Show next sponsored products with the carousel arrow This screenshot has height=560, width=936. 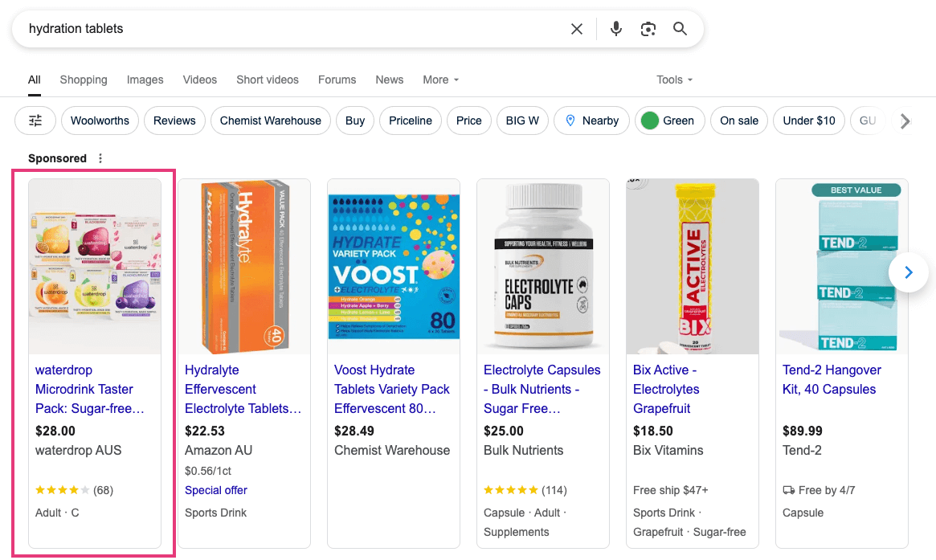tap(909, 272)
